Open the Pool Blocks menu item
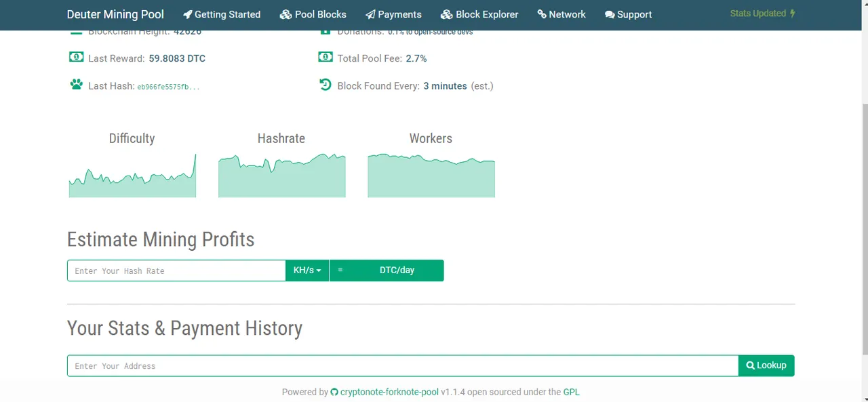Viewport: 868px width, 402px height. tap(313, 14)
